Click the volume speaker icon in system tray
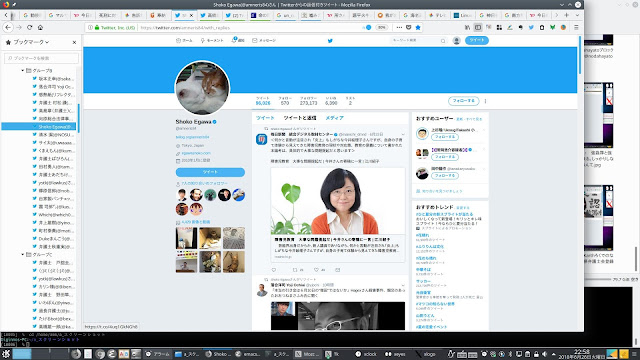 point(544,354)
